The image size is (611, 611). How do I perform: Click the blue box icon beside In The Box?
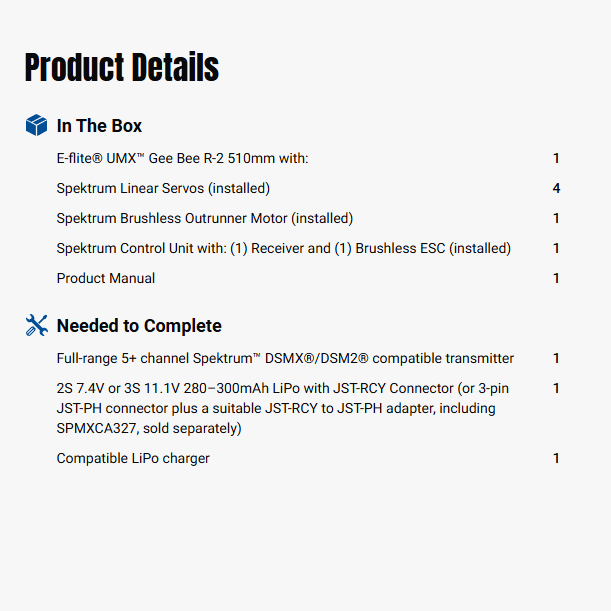[x=36, y=125]
